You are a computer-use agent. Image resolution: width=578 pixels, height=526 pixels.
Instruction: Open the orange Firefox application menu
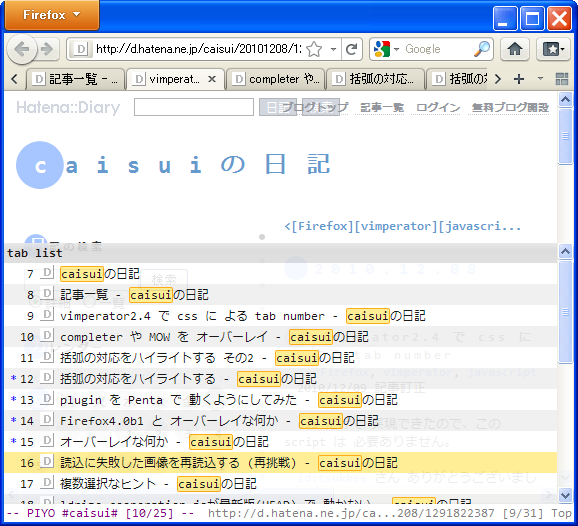(52, 15)
